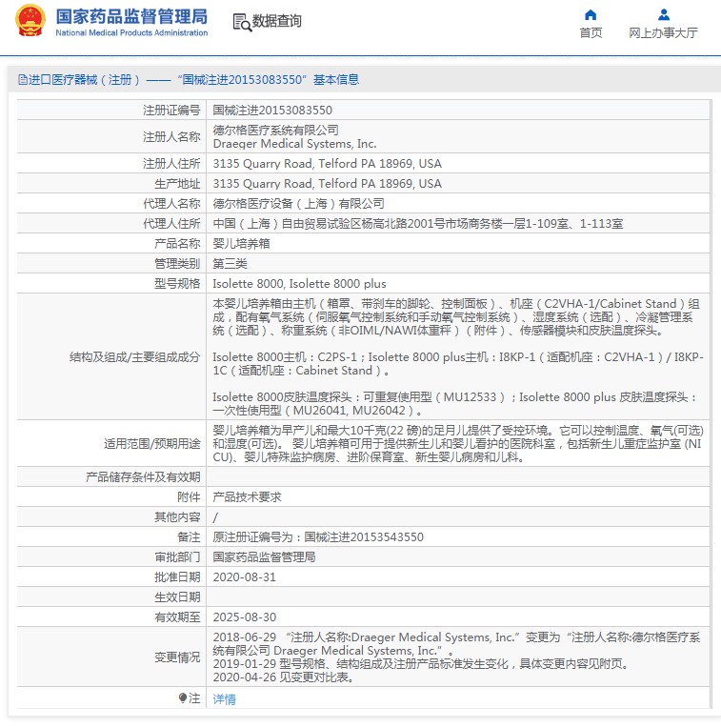Click the 首页 home icon
721x728 pixels.
[591, 15]
